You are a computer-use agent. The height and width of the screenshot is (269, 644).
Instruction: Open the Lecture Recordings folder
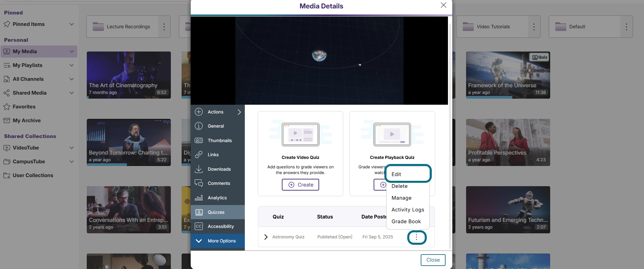(122, 27)
